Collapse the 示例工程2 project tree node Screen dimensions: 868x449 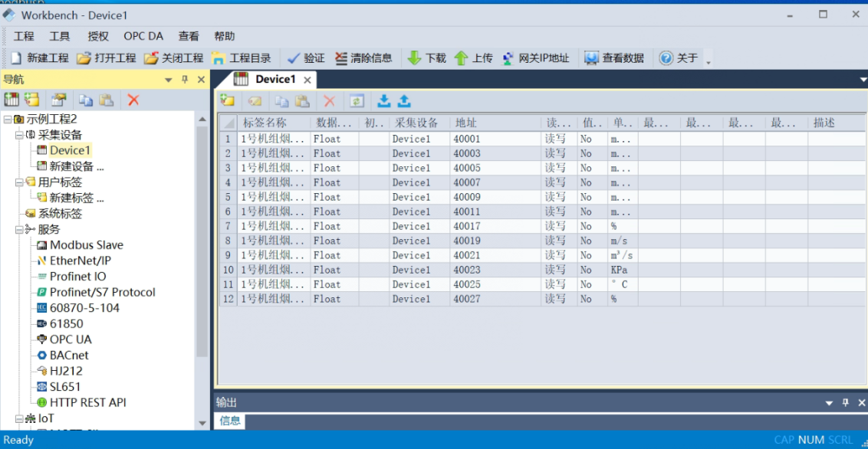(7, 119)
